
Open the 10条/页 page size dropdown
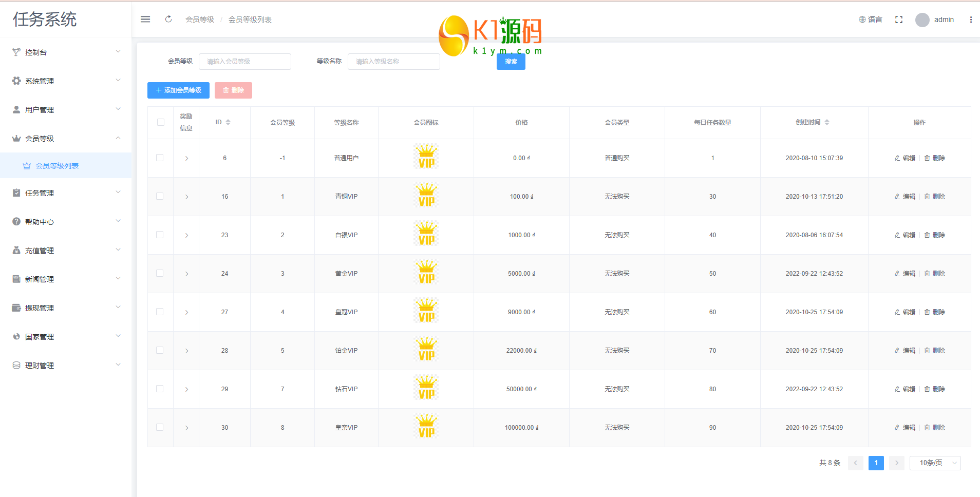[935, 463]
